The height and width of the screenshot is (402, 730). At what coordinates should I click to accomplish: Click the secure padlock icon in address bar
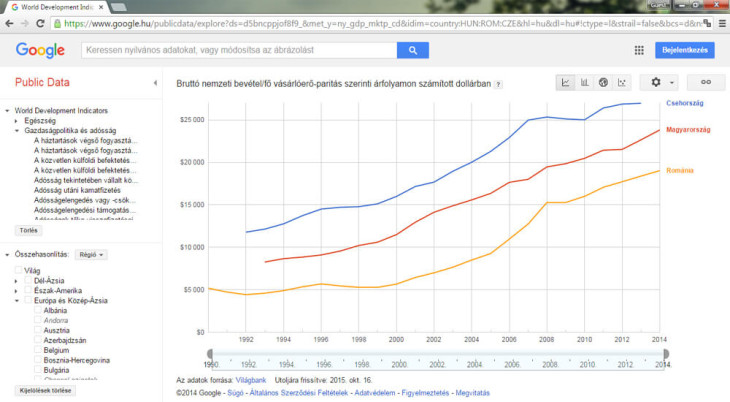coord(57,23)
